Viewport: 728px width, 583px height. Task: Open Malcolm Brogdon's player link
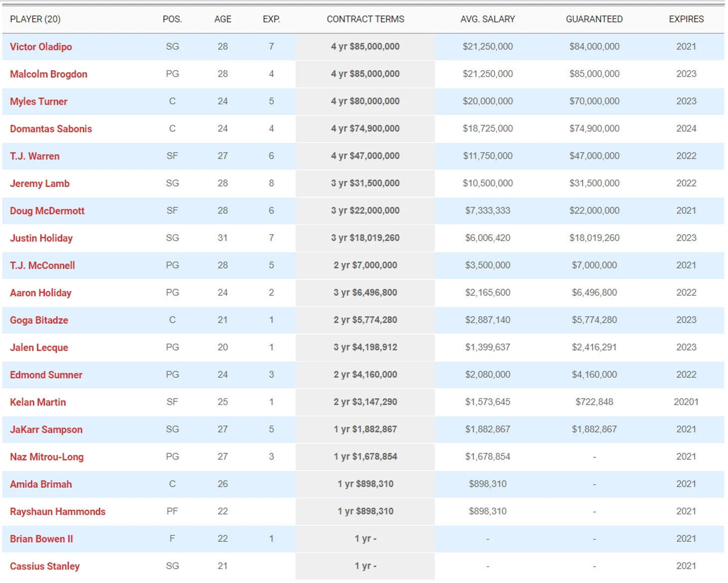pos(48,74)
